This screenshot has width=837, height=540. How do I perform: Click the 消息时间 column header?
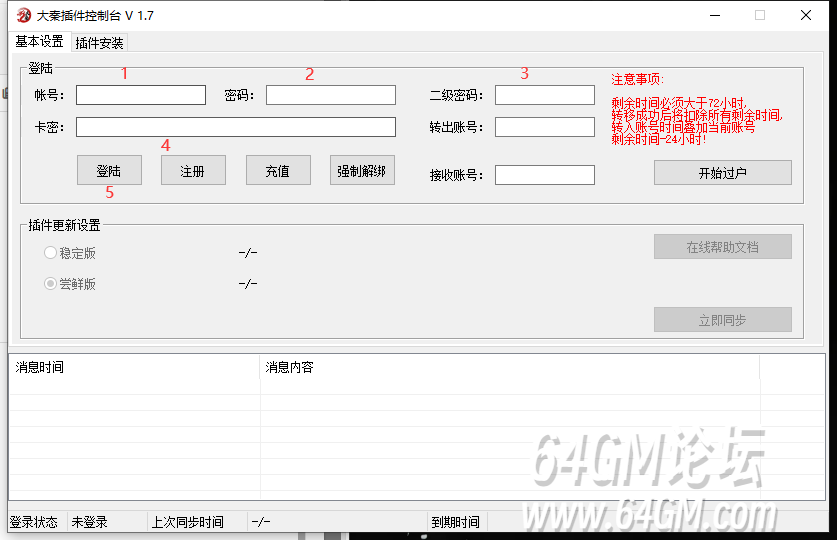click(x=134, y=367)
